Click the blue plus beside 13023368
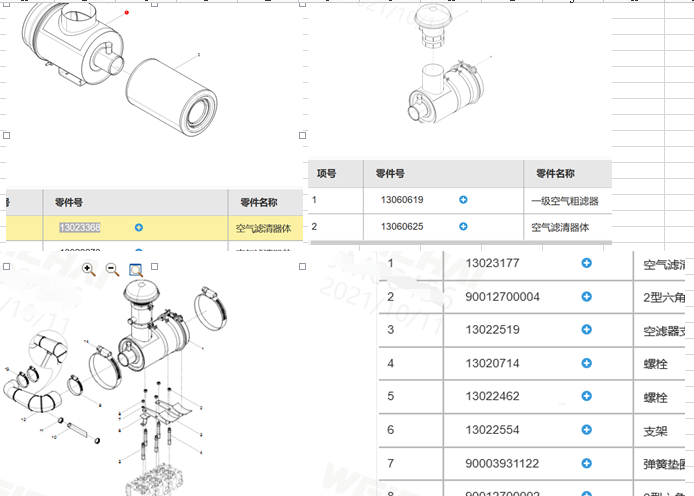 pos(138,228)
